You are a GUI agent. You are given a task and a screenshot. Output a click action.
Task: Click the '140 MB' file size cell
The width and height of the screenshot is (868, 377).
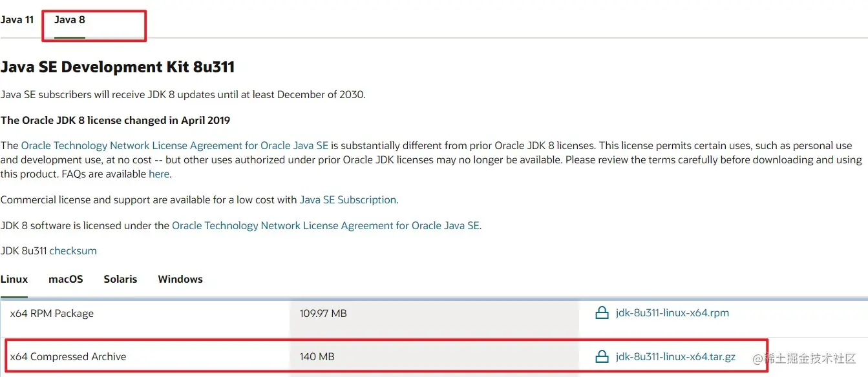coord(317,357)
